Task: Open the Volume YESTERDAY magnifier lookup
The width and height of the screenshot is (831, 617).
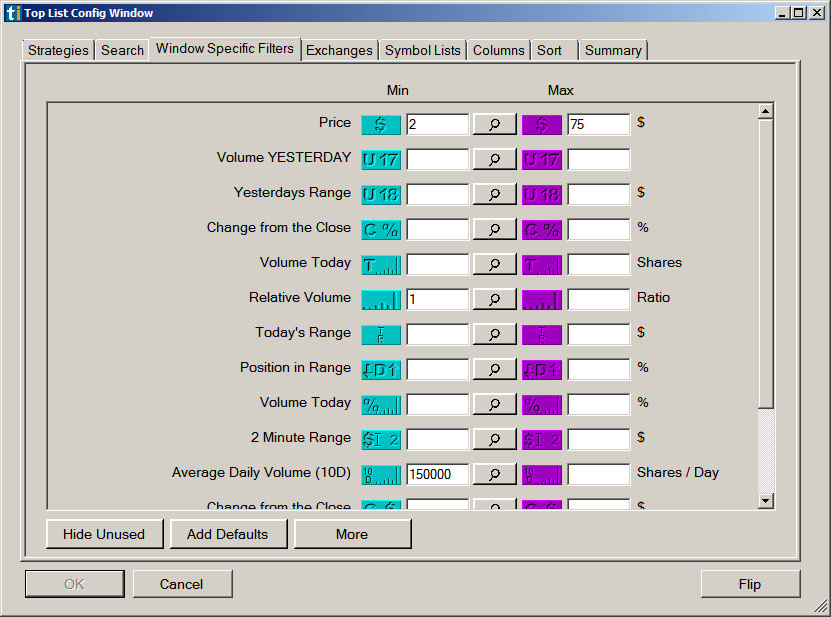Action: coord(494,159)
